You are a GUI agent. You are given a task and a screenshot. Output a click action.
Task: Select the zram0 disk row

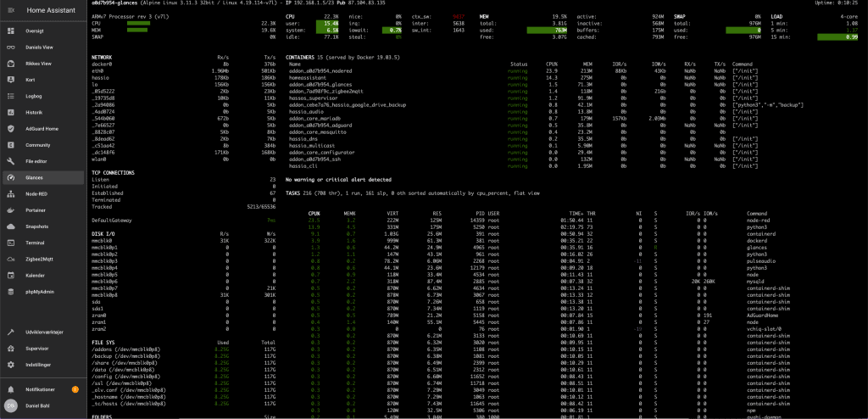184,316
